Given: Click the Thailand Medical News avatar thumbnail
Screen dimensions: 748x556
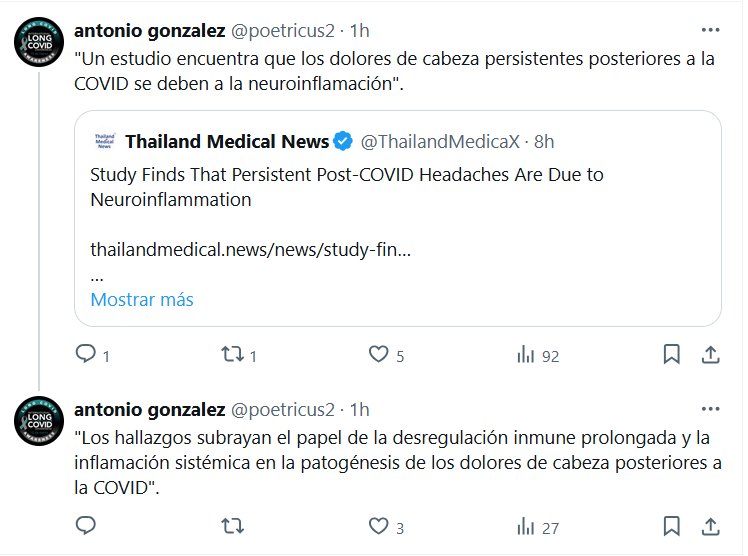Looking at the screenshot, I should (104, 140).
